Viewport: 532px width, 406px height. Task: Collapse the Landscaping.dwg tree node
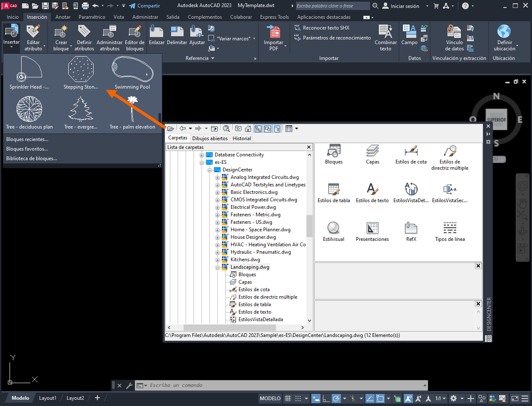[217, 267]
